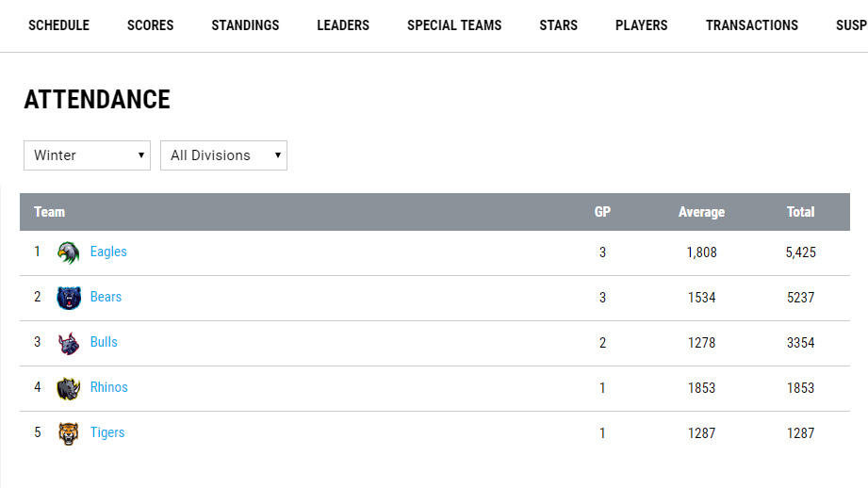The image size is (868, 488).
Task: Open the Winter season dropdown
Action: (87, 155)
